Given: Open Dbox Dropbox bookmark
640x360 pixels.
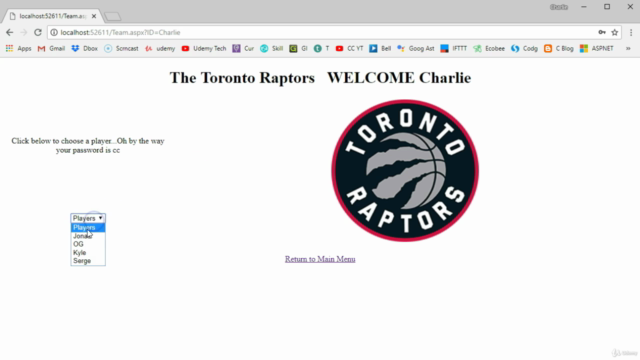Looking at the screenshot, I should click(x=84, y=49).
